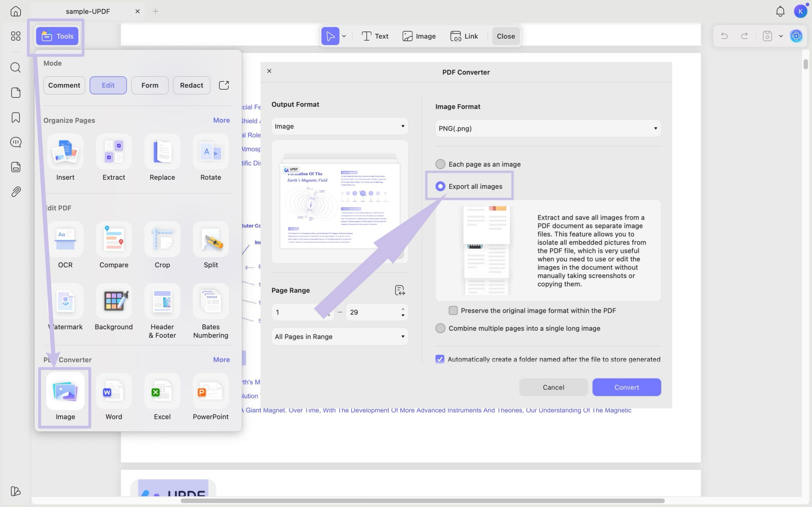Expand the PNG image format dropdown
This screenshot has height=507, width=812.
(x=547, y=128)
